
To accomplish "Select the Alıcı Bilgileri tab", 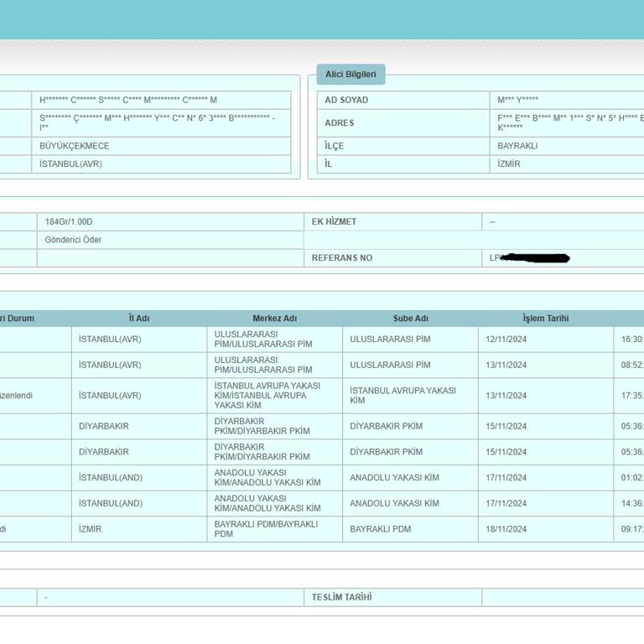I will click(351, 75).
